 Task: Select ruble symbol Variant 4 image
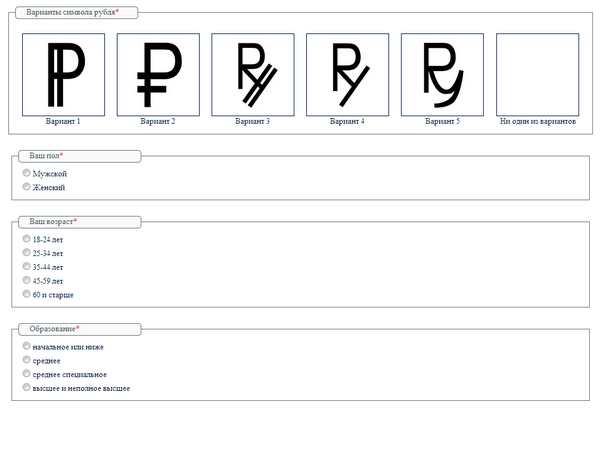(x=347, y=75)
